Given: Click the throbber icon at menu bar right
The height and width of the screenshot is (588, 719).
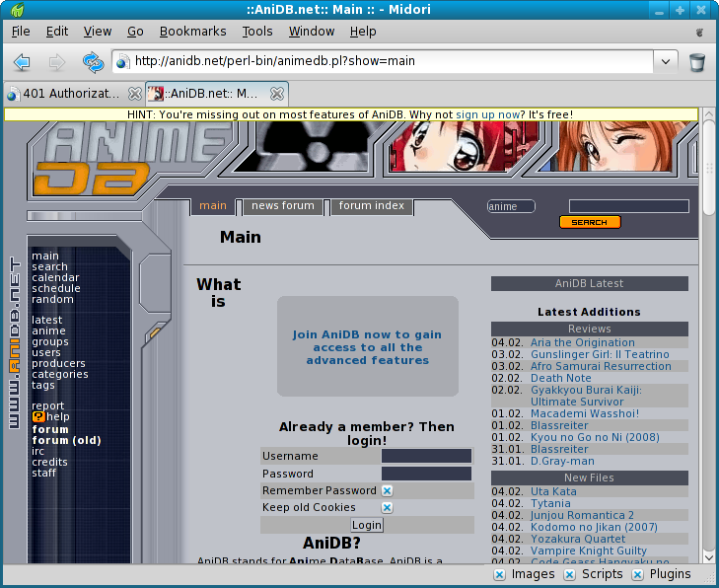Looking at the screenshot, I should pos(699,32).
